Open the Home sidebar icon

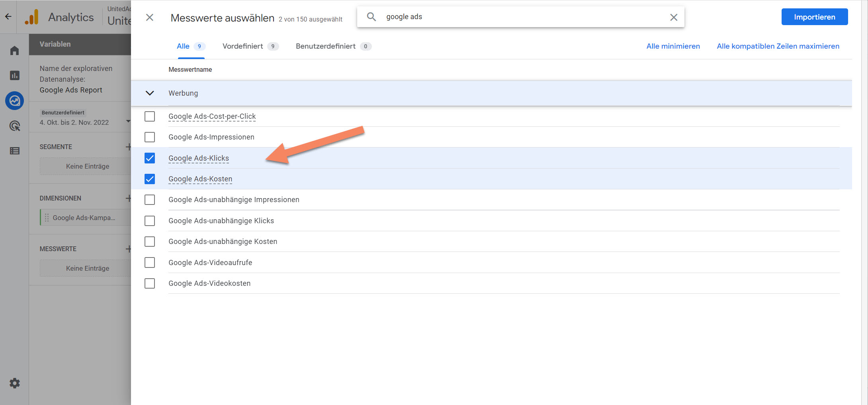[15, 51]
